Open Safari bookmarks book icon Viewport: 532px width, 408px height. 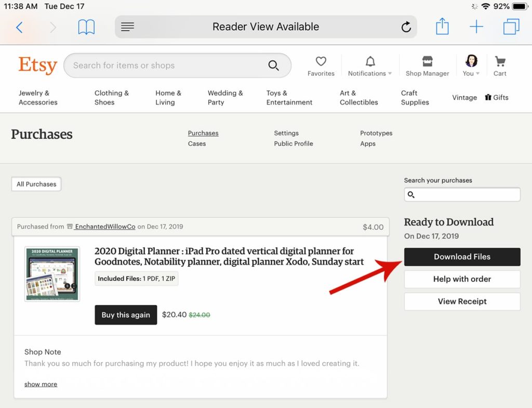[x=86, y=27]
